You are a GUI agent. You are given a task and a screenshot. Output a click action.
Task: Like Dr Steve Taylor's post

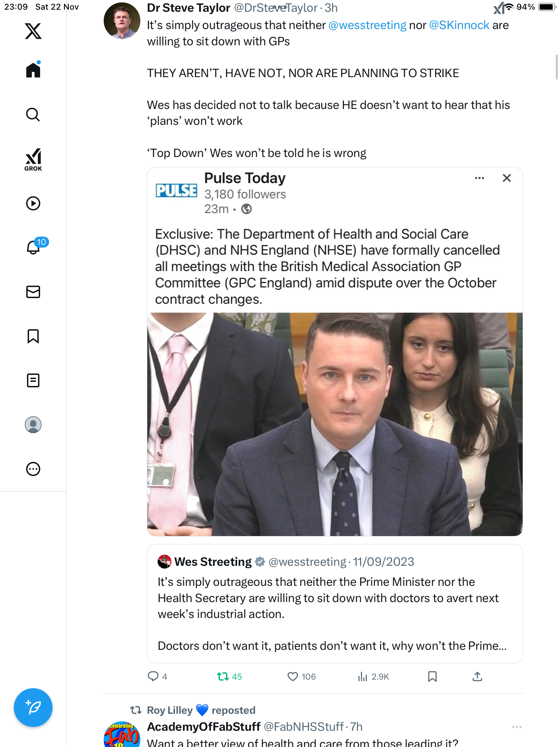[293, 676]
